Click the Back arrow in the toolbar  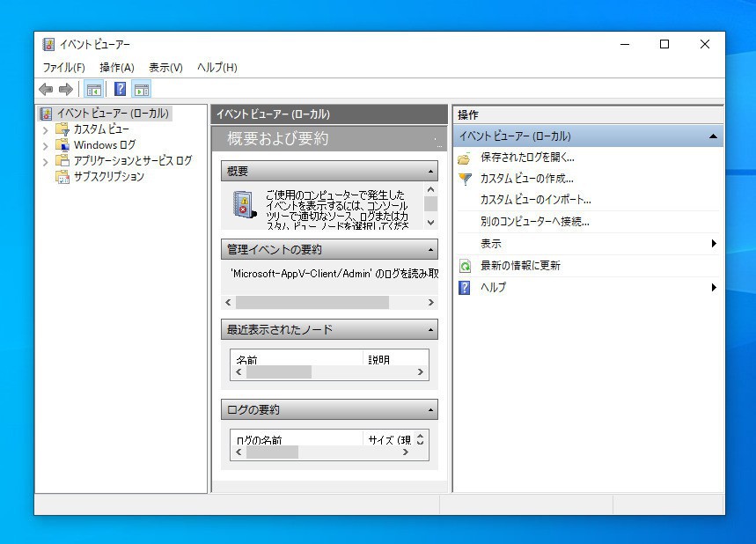click(x=46, y=89)
